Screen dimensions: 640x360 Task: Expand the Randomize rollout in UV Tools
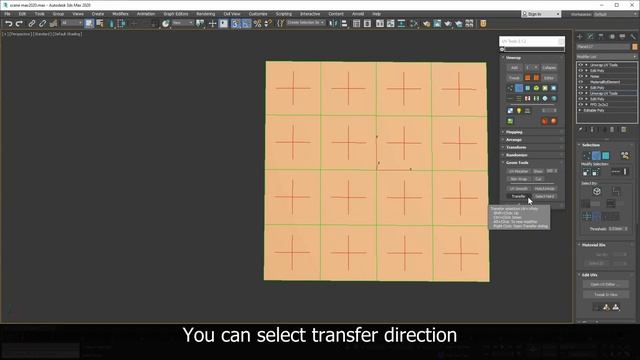532,155
